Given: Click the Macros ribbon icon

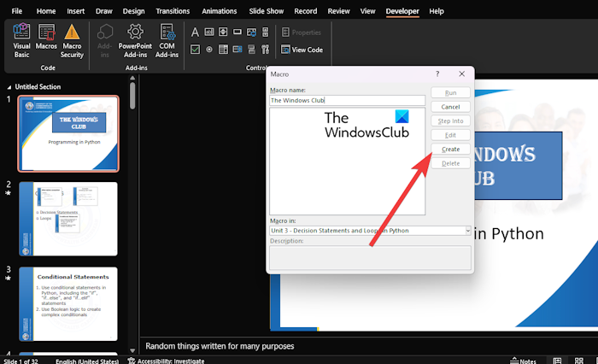Looking at the screenshot, I should [48, 38].
